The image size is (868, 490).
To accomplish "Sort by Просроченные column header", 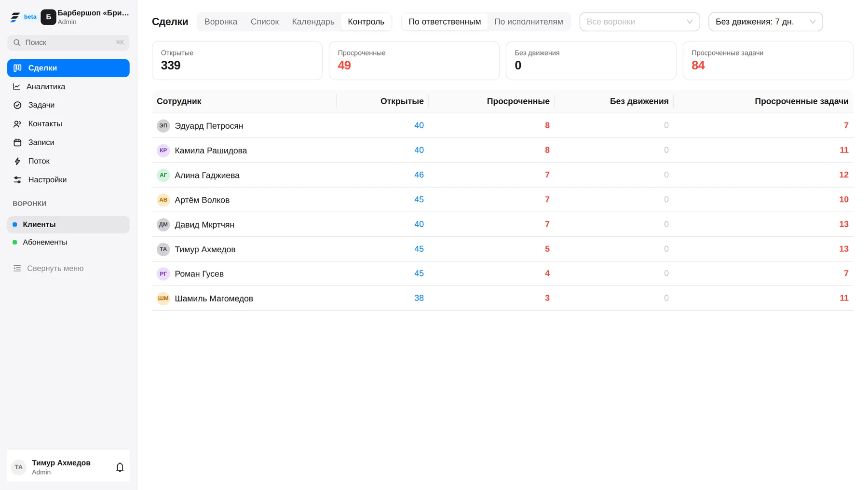I will click(x=518, y=101).
